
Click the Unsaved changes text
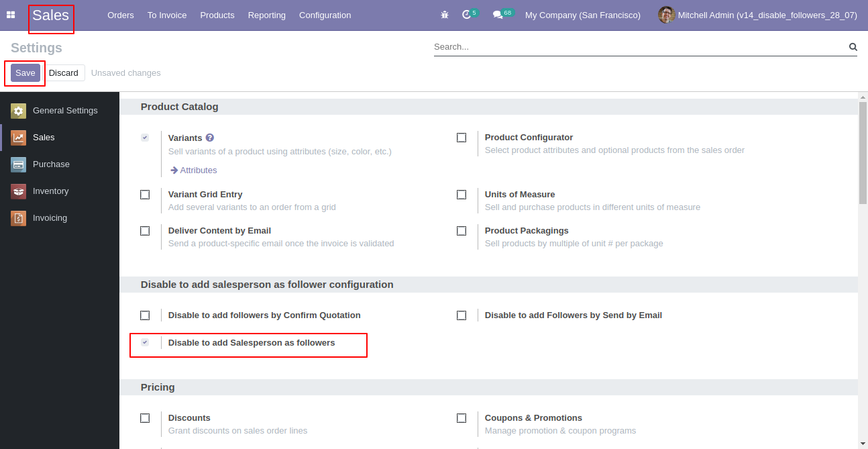pos(126,73)
